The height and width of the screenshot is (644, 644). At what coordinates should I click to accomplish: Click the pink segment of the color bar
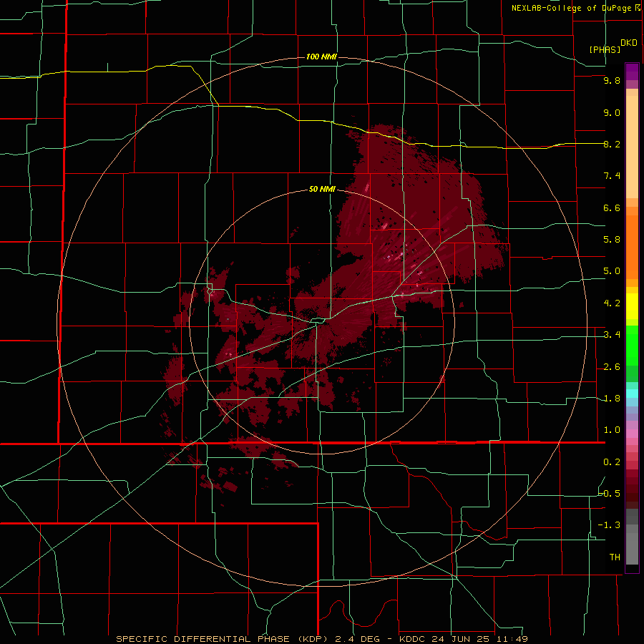tap(632, 434)
